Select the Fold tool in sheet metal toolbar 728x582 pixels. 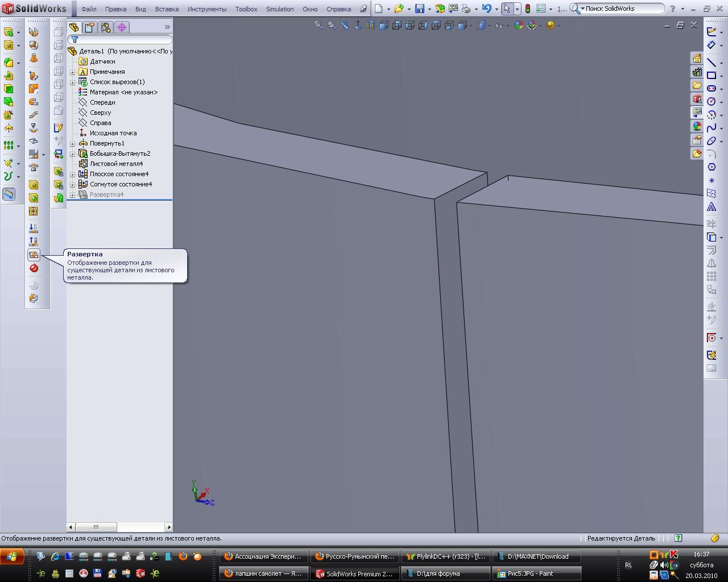[x=34, y=242]
